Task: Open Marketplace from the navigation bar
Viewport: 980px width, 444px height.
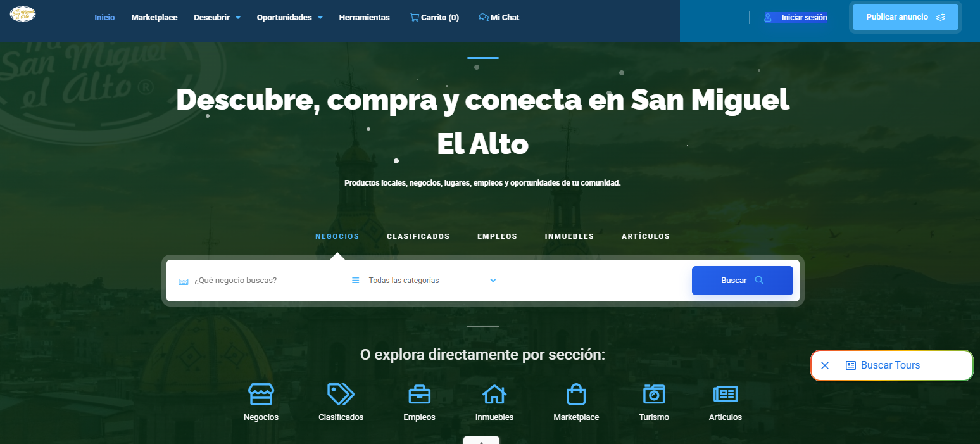Action: [154, 18]
